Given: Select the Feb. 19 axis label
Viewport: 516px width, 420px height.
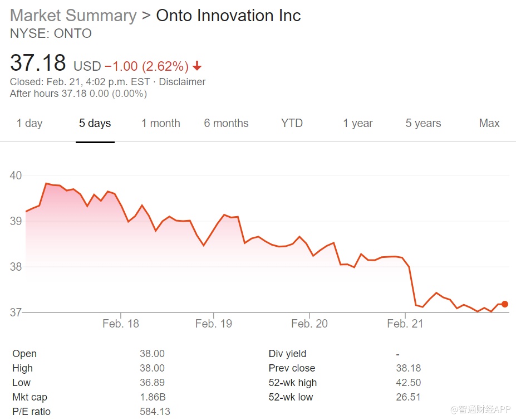Looking at the screenshot, I should (214, 324).
